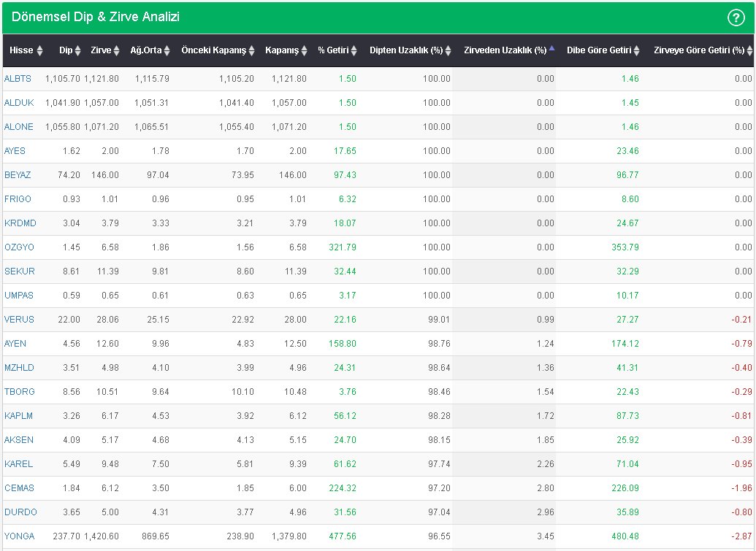Screen dimensions: 756x551
Task: Select FRIGO Ağ.Orta value 0.96
Action: [161, 199]
